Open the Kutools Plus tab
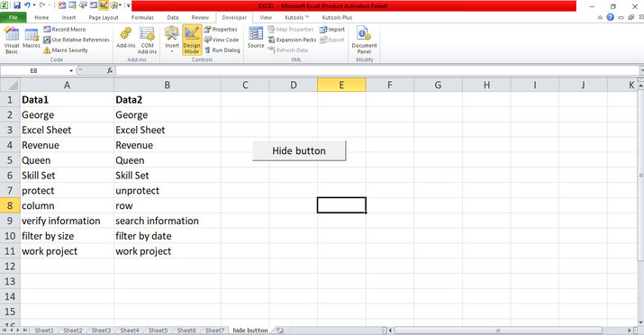The image size is (644, 335). 337,18
